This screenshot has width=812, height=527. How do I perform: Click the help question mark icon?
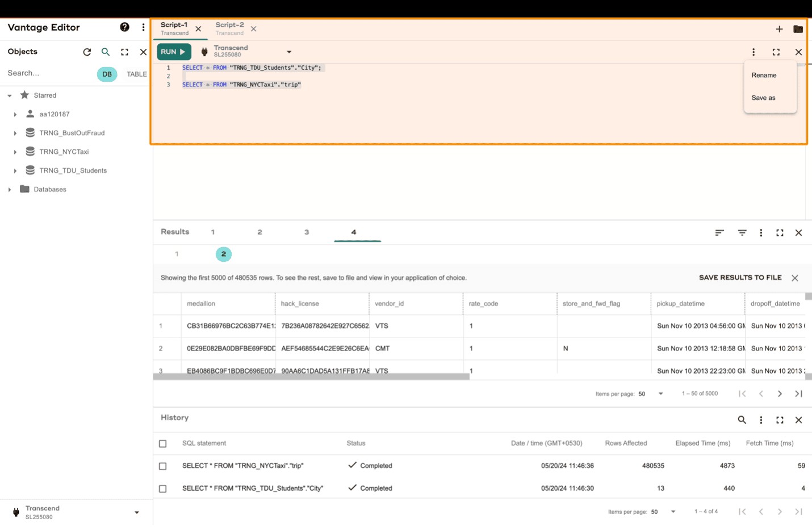124,27
